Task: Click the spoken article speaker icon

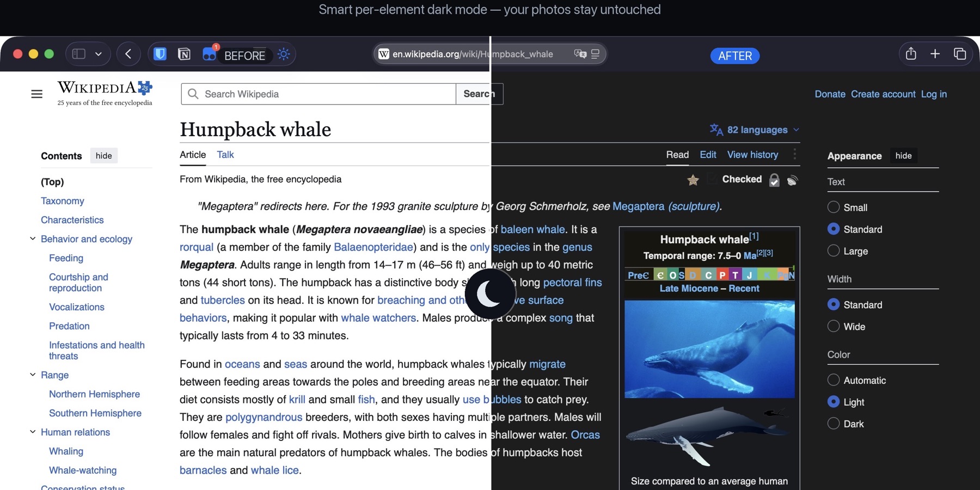Action: point(792,180)
